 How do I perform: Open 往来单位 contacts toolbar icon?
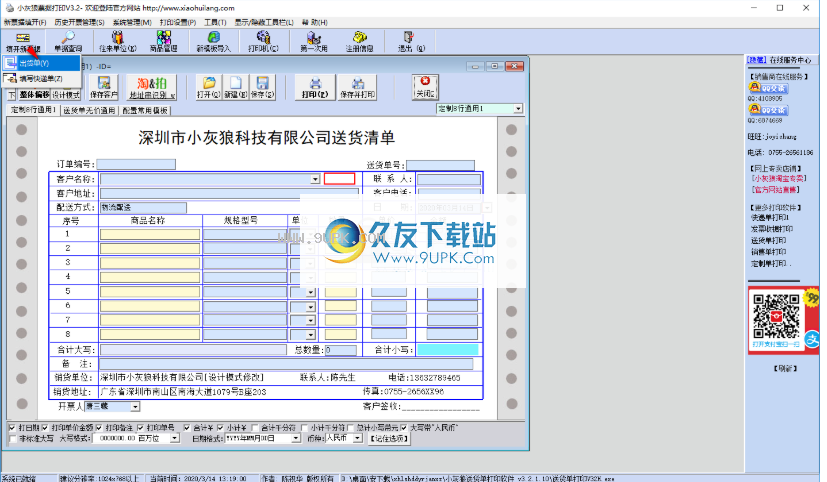(118, 41)
